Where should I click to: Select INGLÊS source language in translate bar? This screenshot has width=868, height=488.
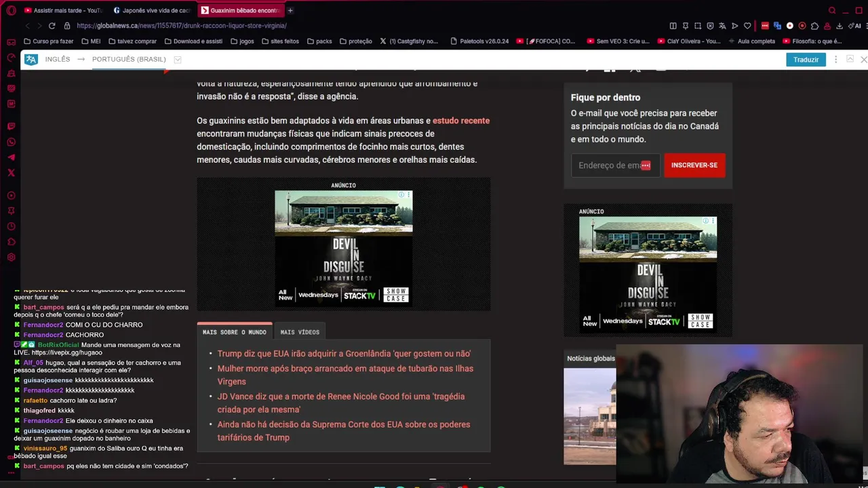pyautogui.click(x=58, y=60)
